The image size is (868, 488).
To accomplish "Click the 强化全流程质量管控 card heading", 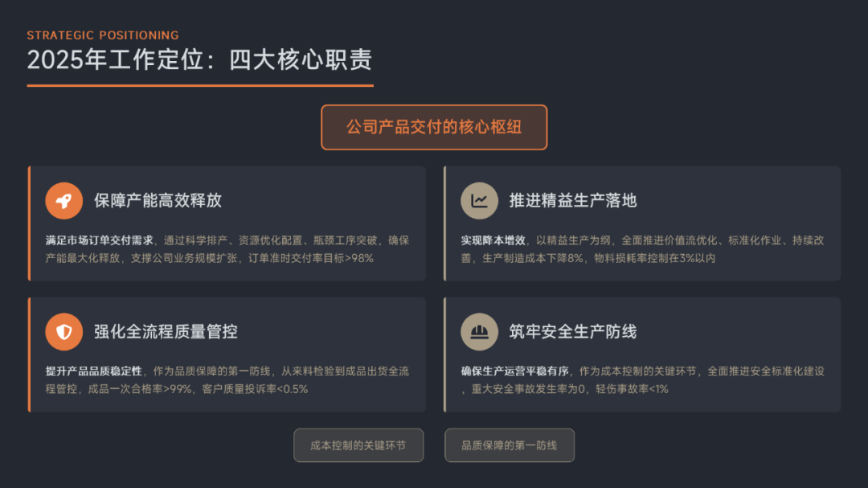I will 166,332.
